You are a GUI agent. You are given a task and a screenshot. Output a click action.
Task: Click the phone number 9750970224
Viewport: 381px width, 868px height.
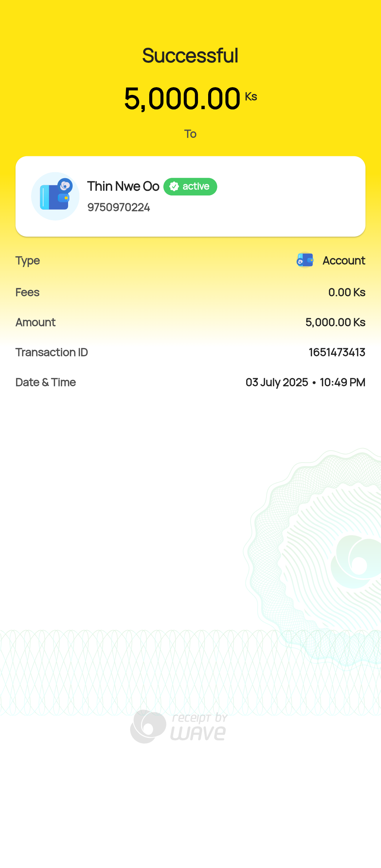coord(119,207)
